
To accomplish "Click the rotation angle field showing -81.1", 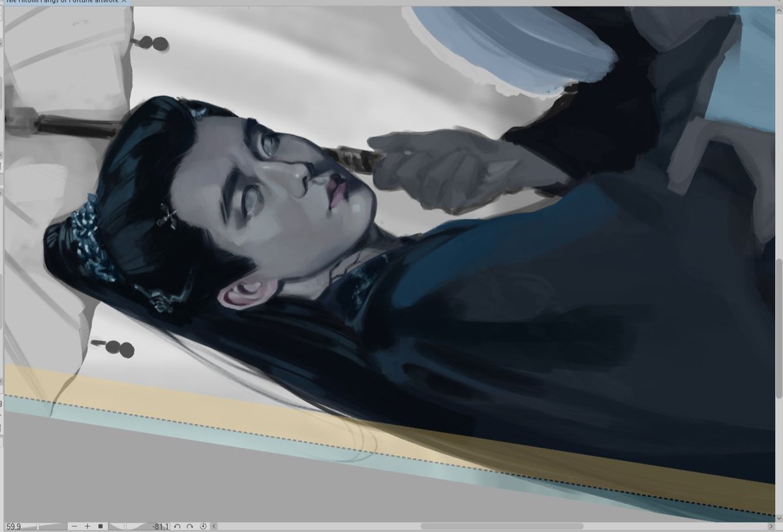I will (160, 526).
